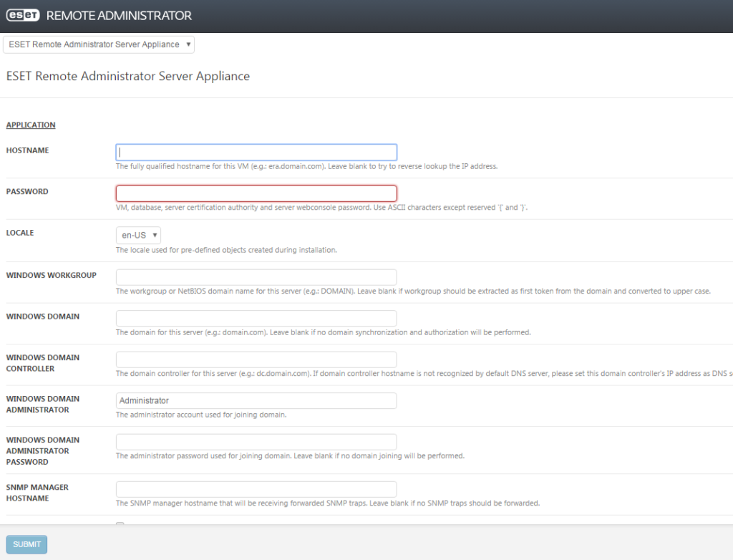
Task: Click the ESET logo in the header
Action: pos(23,15)
